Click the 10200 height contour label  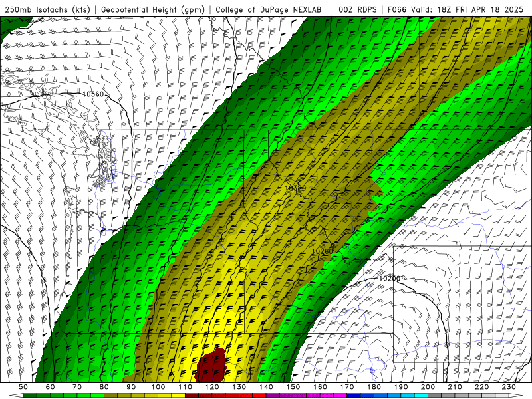click(390, 278)
